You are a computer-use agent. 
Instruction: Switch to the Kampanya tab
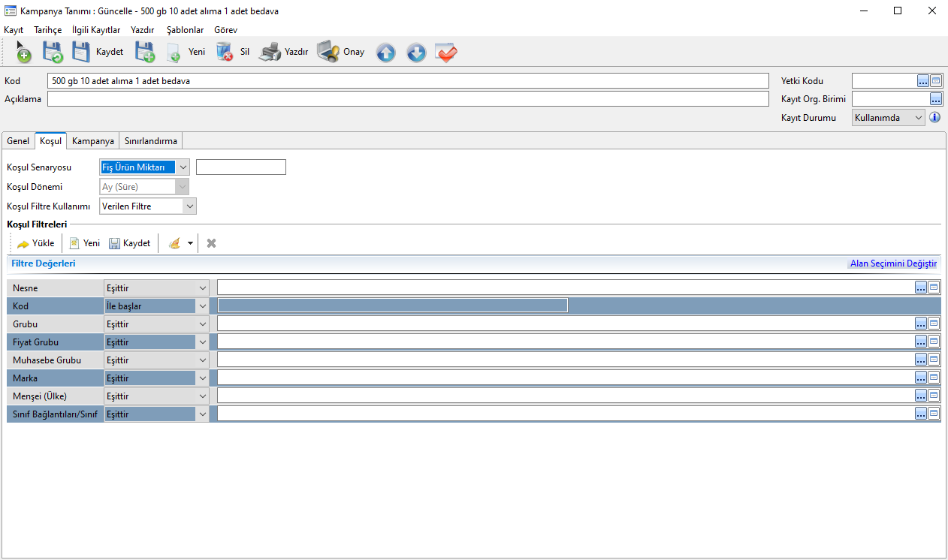tap(93, 141)
